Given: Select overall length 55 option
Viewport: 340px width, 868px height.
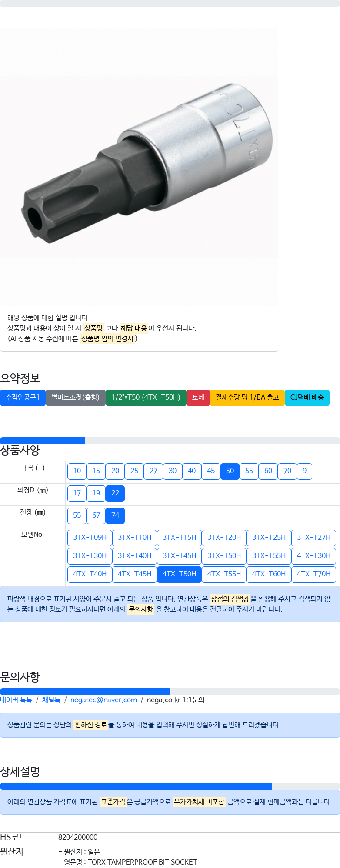Looking at the screenshot, I should (x=77, y=515).
